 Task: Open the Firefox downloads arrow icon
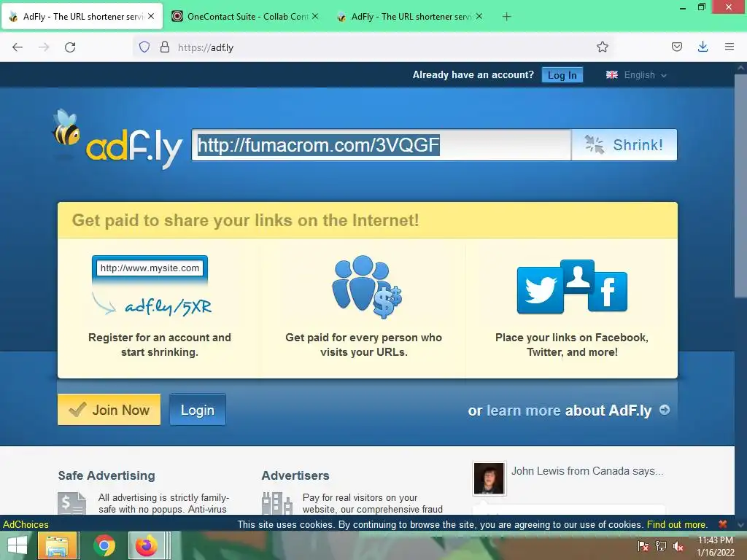tap(703, 47)
